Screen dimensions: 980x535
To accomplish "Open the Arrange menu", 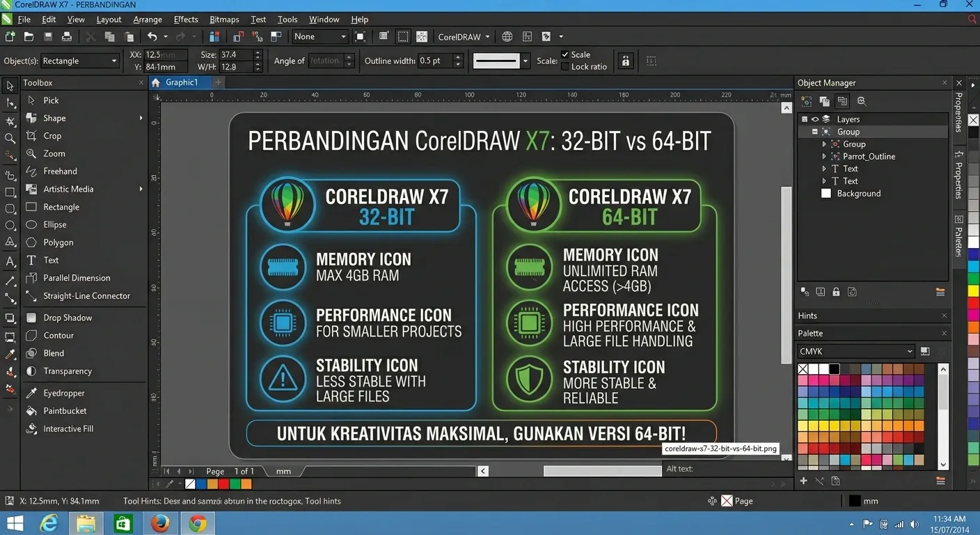I will (x=148, y=20).
